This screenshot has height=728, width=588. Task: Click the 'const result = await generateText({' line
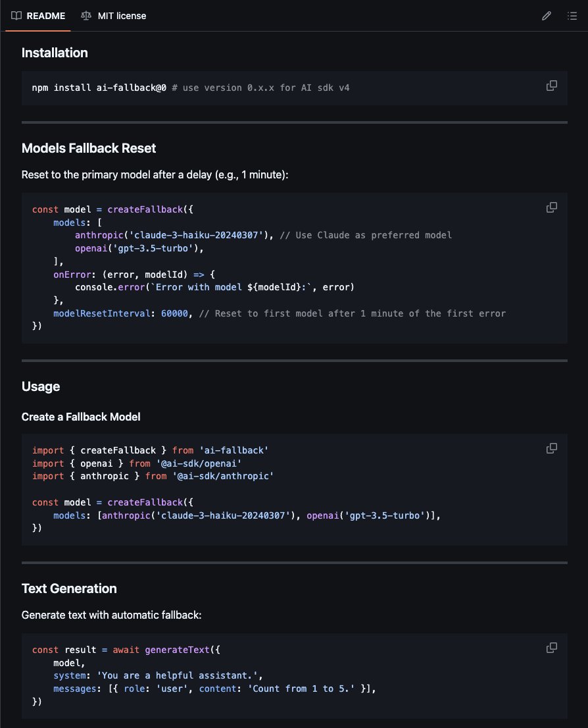pyautogui.click(x=126, y=650)
